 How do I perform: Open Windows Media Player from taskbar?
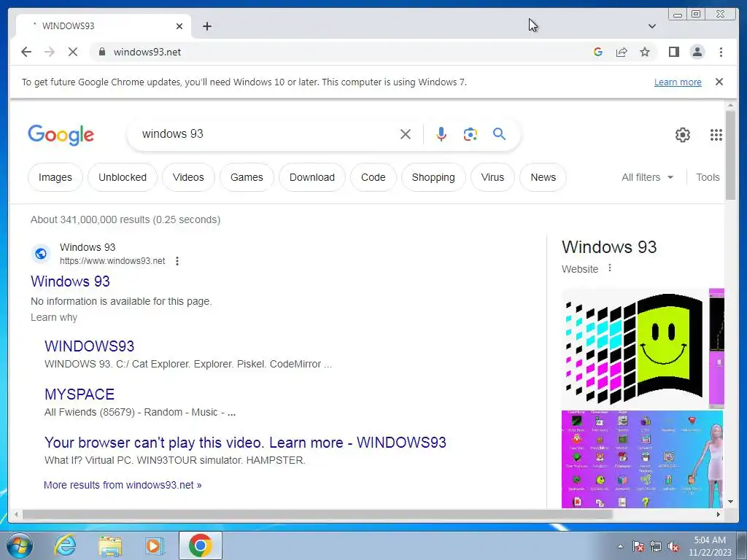[x=155, y=545]
